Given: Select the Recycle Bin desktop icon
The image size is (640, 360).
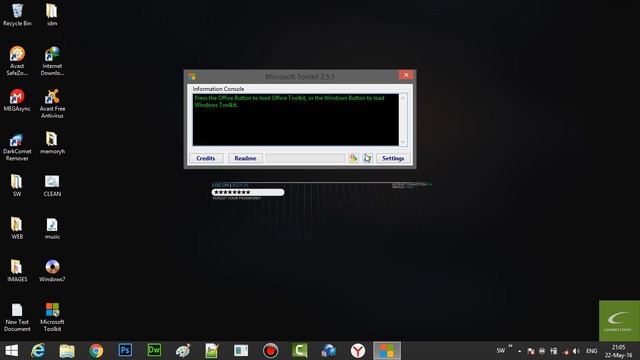Looking at the screenshot, I should point(17,15).
